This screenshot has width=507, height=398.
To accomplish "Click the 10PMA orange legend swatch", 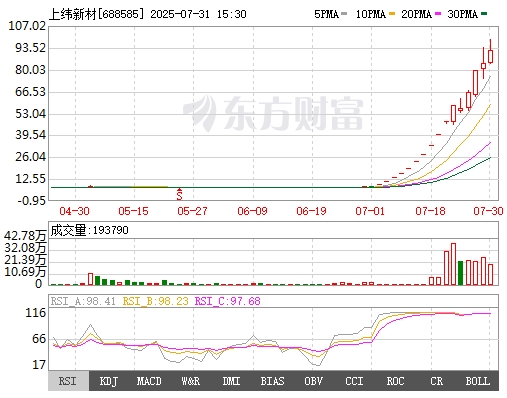I will [x=392, y=14].
